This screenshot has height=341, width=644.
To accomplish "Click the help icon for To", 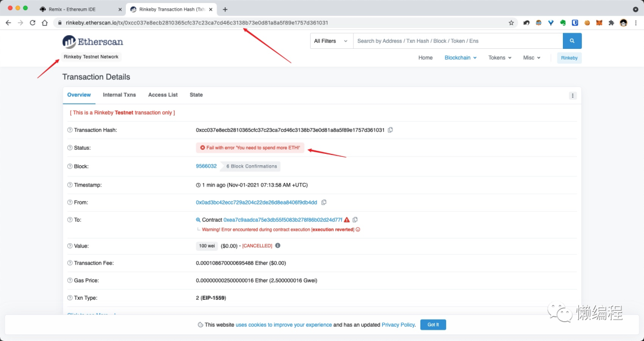I will [70, 220].
